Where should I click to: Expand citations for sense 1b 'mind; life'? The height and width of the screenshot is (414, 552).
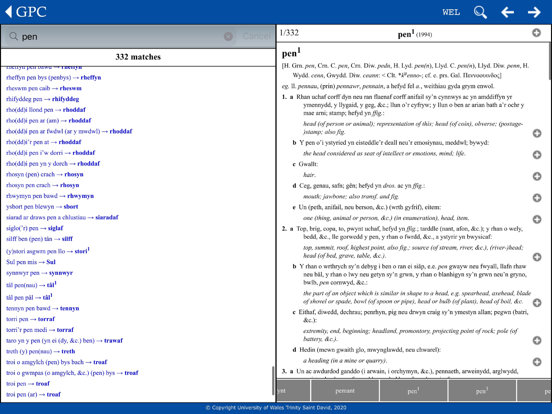coord(537,155)
